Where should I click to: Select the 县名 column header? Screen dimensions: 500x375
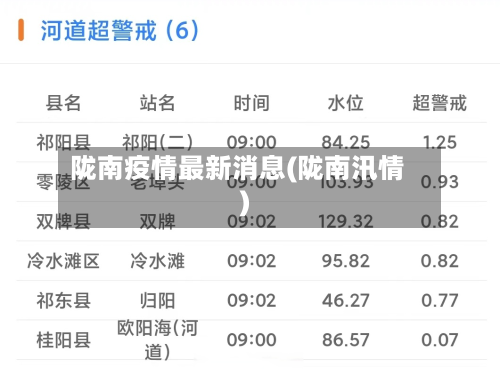coord(63,103)
